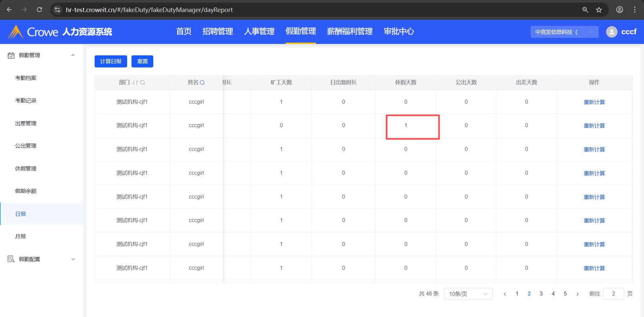The height and width of the screenshot is (317, 644).
Task: Click the 计算日报 button
Action: click(111, 61)
